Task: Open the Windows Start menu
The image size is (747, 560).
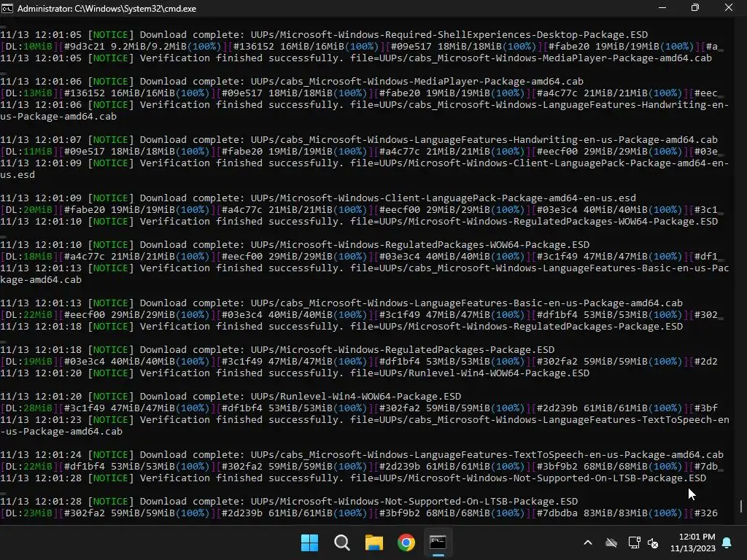Action: [x=309, y=542]
